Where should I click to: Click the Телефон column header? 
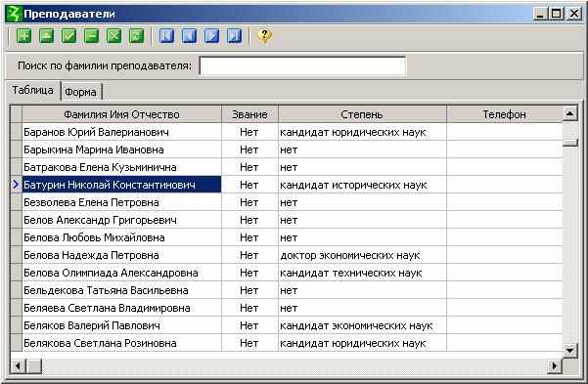(505, 114)
